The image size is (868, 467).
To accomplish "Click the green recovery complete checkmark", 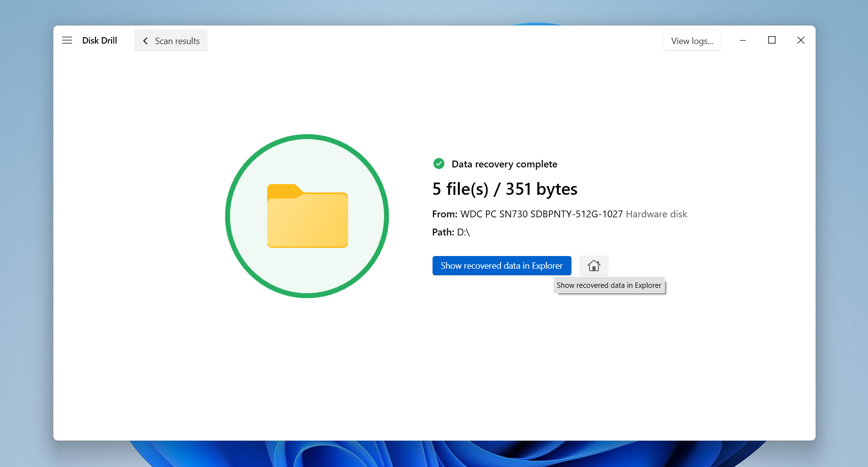I will pyautogui.click(x=439, y=164).
